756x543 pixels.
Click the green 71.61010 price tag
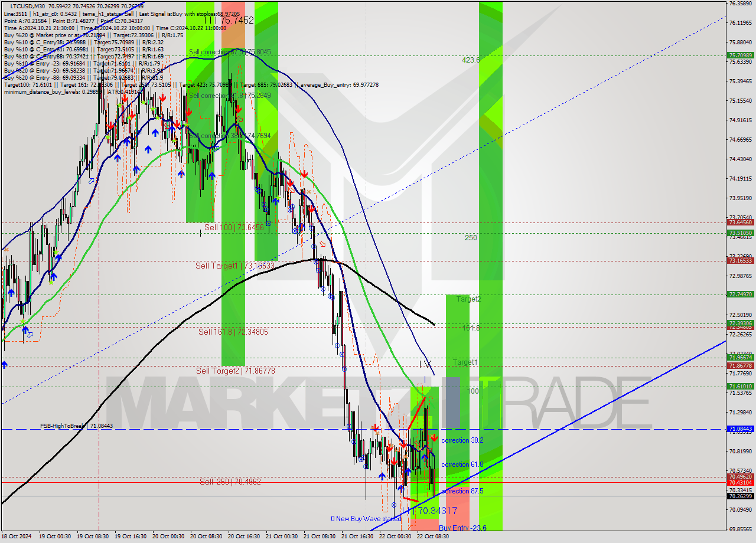pyautogui.click(x=740, y=387)
